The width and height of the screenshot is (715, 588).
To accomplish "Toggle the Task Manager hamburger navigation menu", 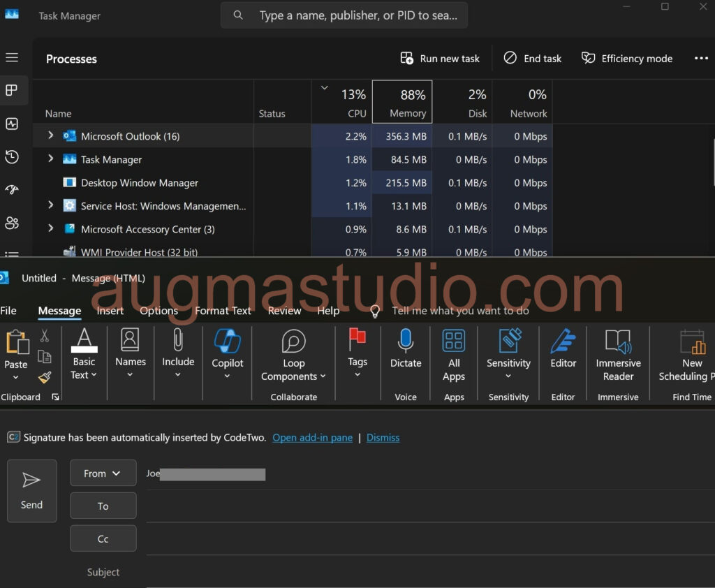I will [x=12, y=58].
